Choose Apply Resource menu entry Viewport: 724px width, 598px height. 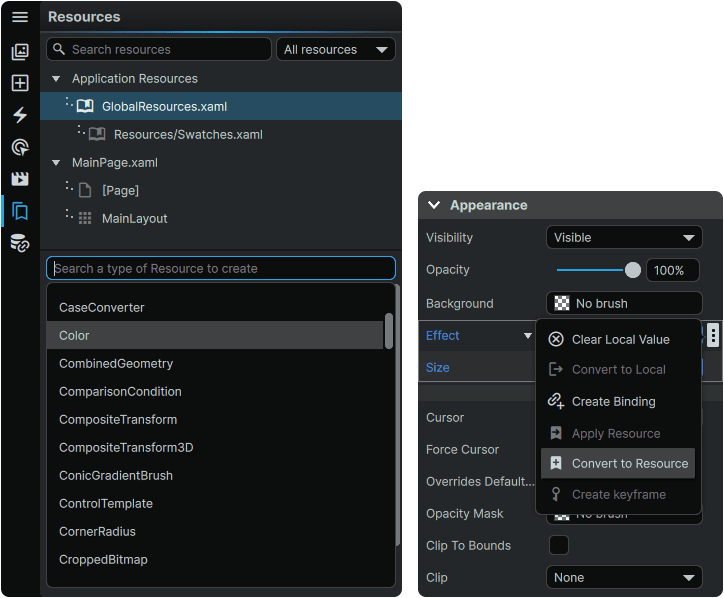tap(618, 434)
